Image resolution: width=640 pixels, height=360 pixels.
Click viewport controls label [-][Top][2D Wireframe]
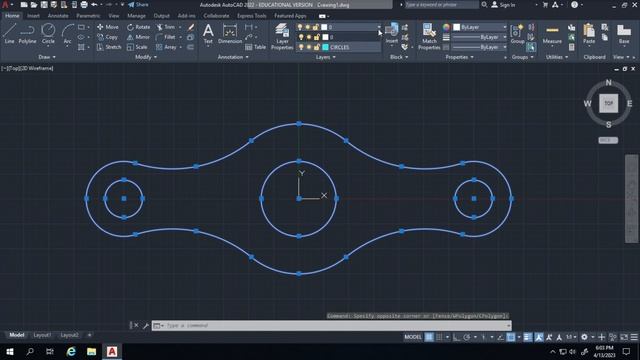27,68
